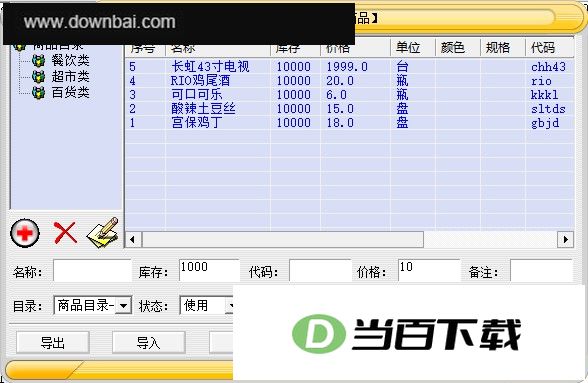Screen dimensions: 588x383
Task: Click the 规格 column header
Action: coord(502,48)
